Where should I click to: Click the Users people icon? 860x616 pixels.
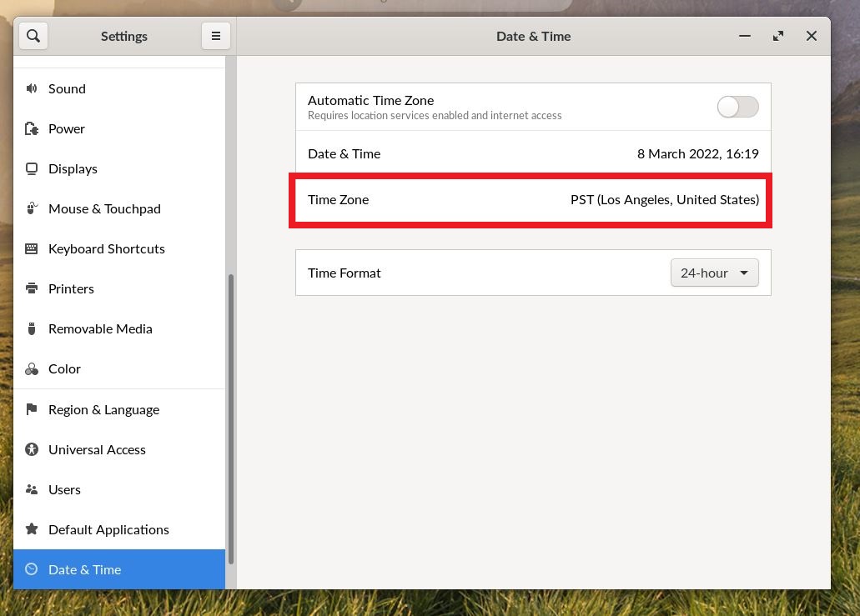click(x=32, y=489)
